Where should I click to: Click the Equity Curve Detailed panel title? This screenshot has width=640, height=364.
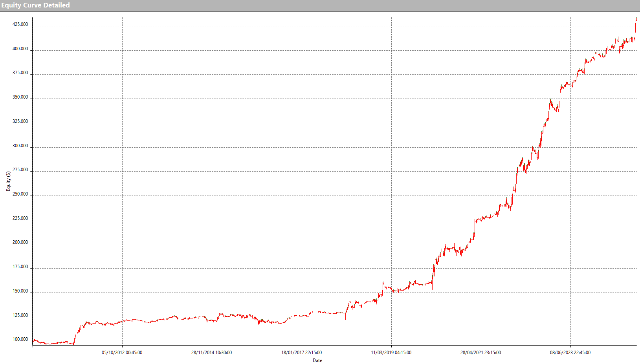(x=35, y=5)
